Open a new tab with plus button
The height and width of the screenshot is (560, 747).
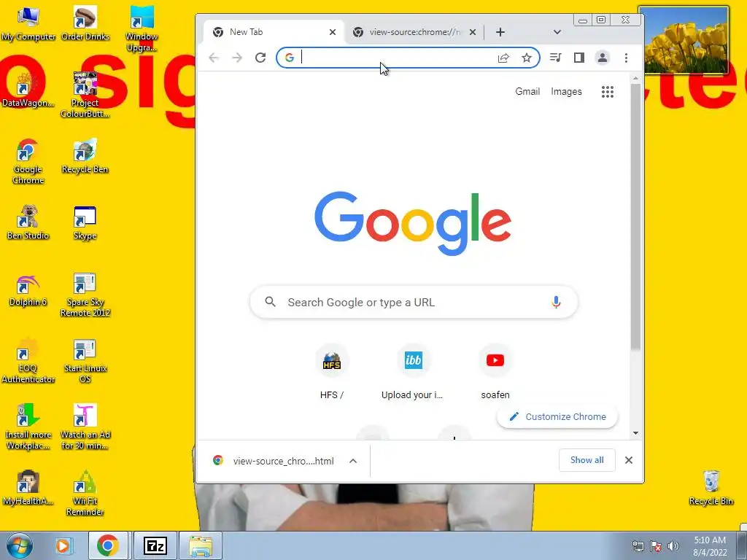500,32
